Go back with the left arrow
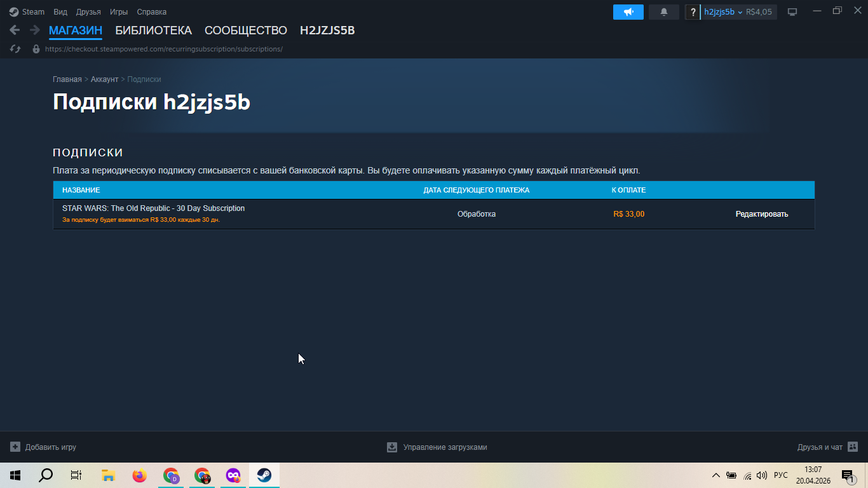Viewport: 868px width, 488px height. click(15, 30)
